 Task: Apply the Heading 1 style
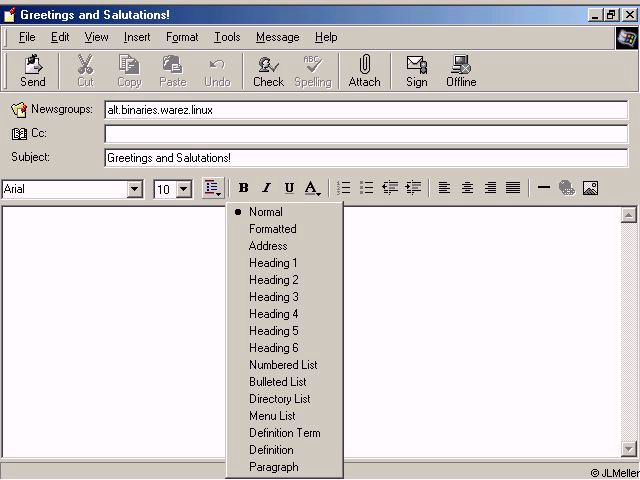(x=284, y=263)
